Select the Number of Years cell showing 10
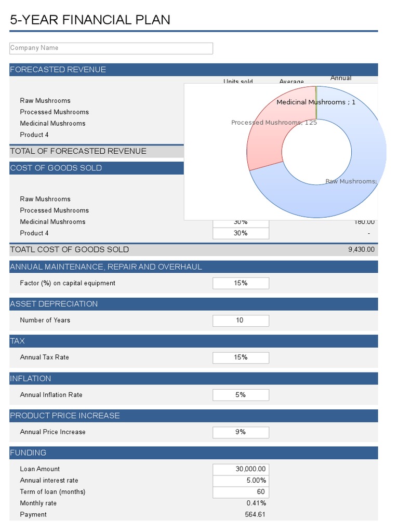The height and width of the screenshot is (532, 399). pos(241,321)
